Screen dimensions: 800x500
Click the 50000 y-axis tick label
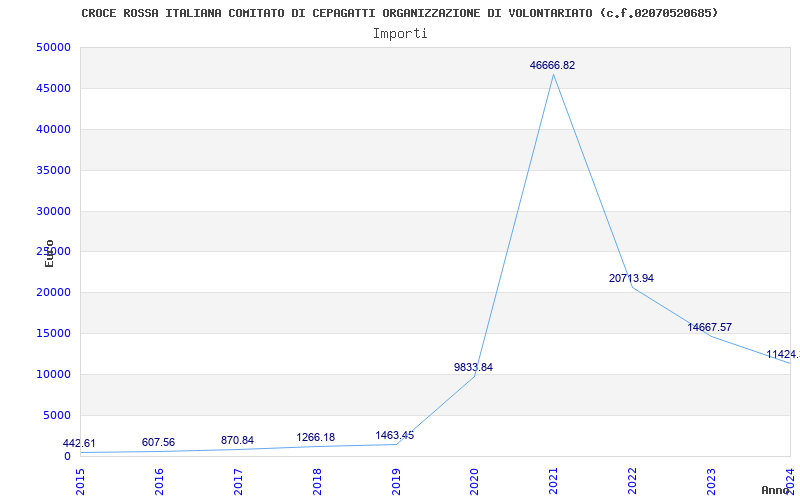click(53, 47)
